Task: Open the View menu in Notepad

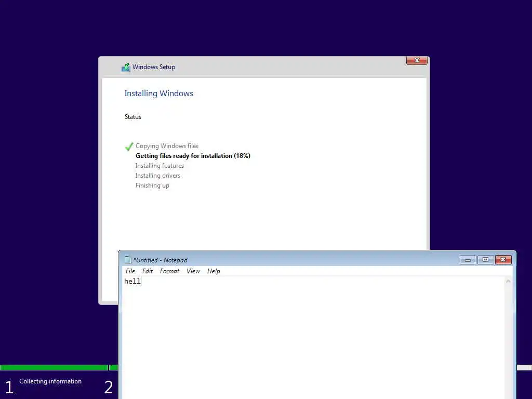Action: click(193, 271)
